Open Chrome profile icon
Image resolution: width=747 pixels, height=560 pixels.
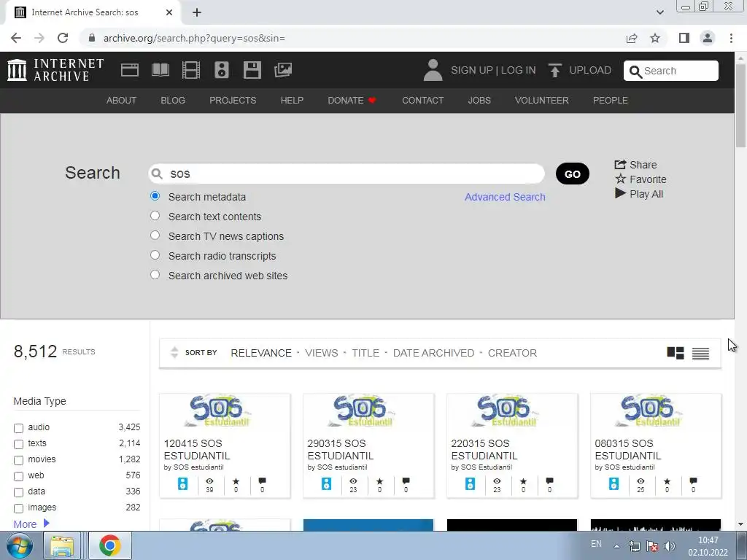coord(708,38)
